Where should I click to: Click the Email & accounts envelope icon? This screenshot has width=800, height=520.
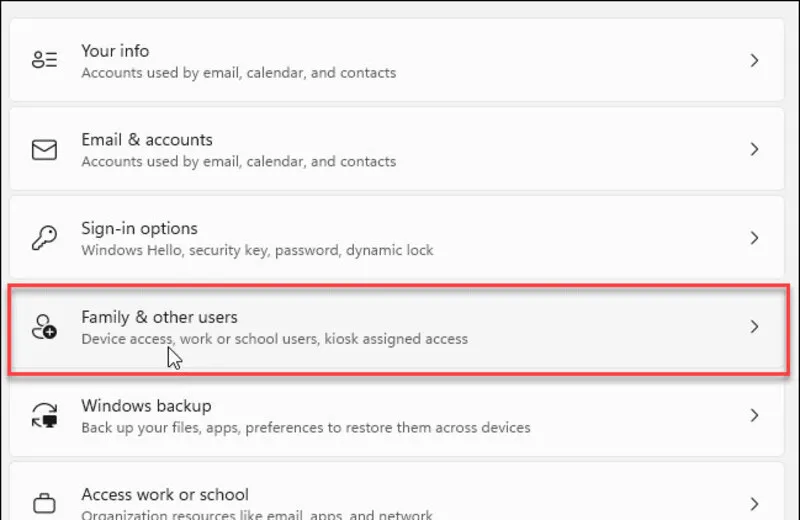point(44,150)
